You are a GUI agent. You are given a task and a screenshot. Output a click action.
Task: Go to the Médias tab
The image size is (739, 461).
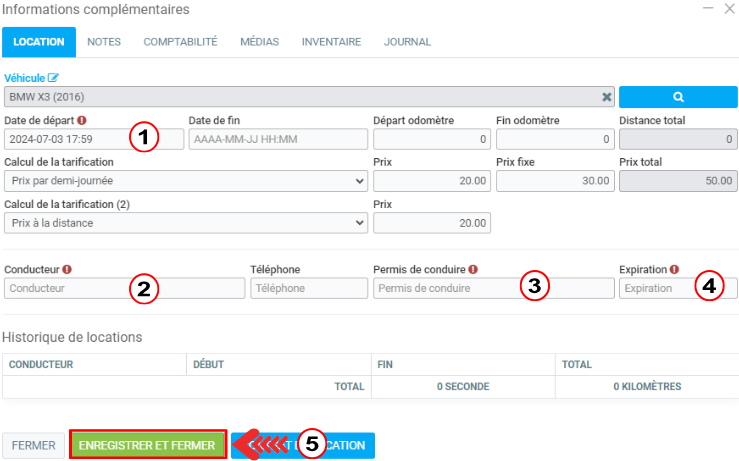[x=259, y=42]
